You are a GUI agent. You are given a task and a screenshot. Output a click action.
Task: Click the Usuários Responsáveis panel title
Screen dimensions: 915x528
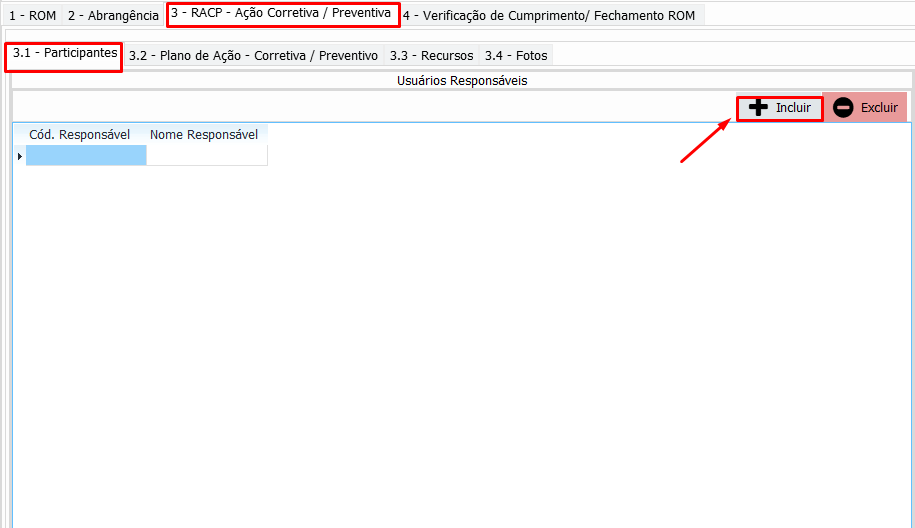tap(461, 81)
